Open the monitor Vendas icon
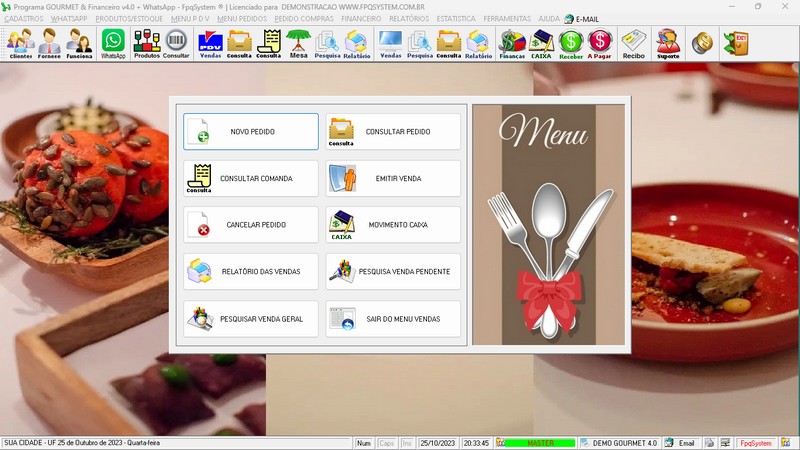Image resolution: width=800 pixels, height=450 pixels. tap(390, 44)
